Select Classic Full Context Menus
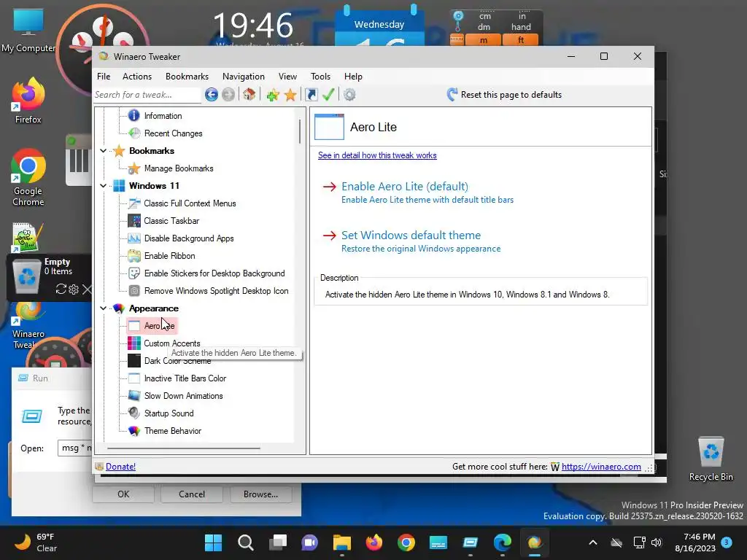747x560 pixels. click(x=190, y=203)
